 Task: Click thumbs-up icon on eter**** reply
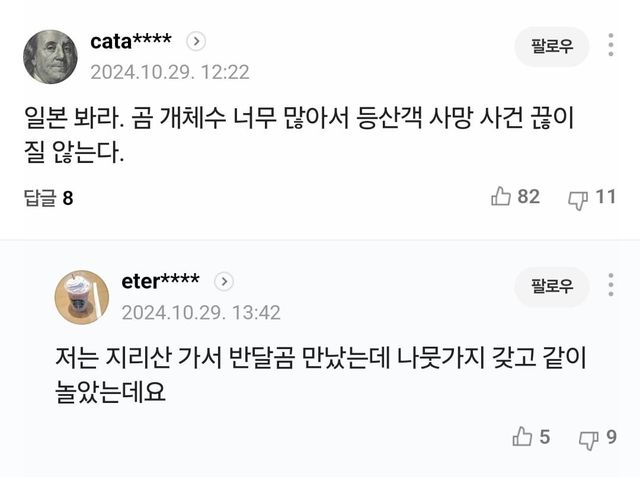pyautogui.click(x=522, y=437)
